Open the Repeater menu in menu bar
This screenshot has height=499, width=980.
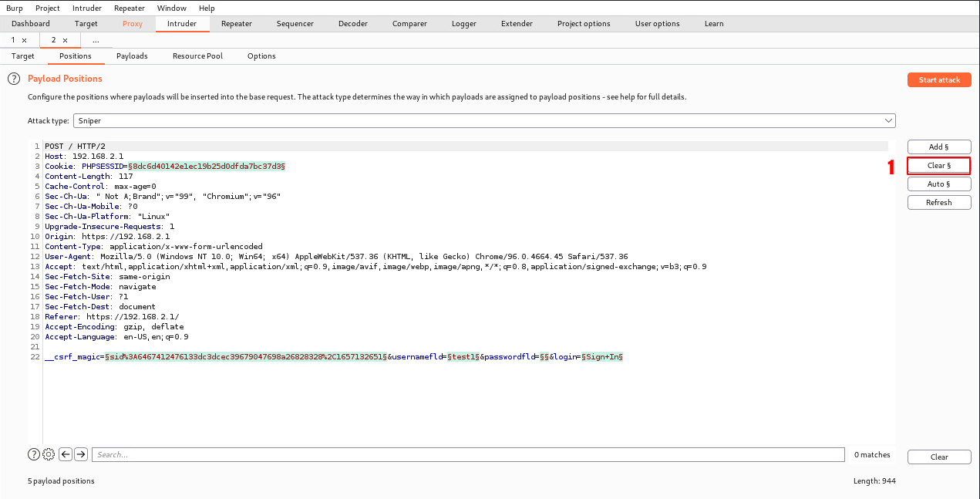click(x=129, y=8)
